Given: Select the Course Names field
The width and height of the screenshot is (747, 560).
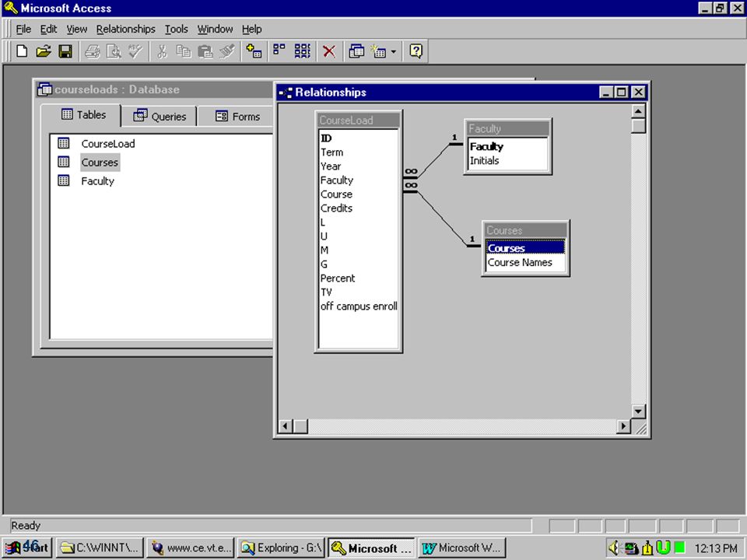Looking at the screenshot, I should coord(525,262).
